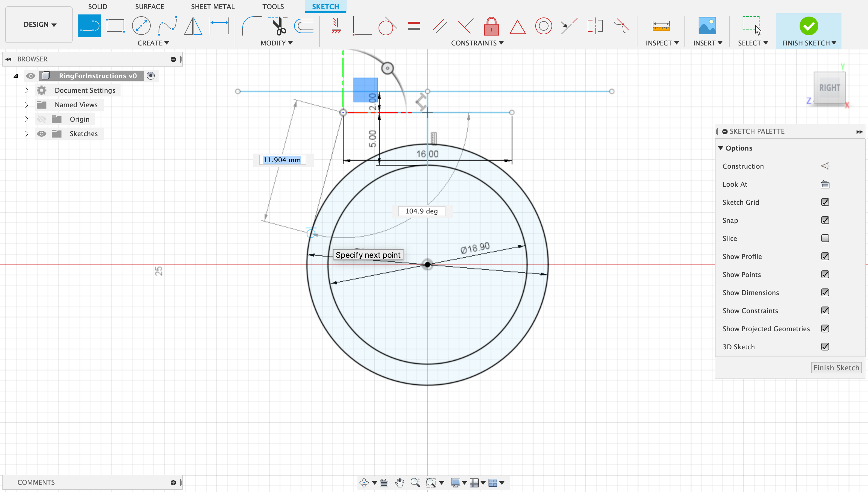Switch to the SHEET METAL tab
The image size is (868, 492).
[212, 6]
